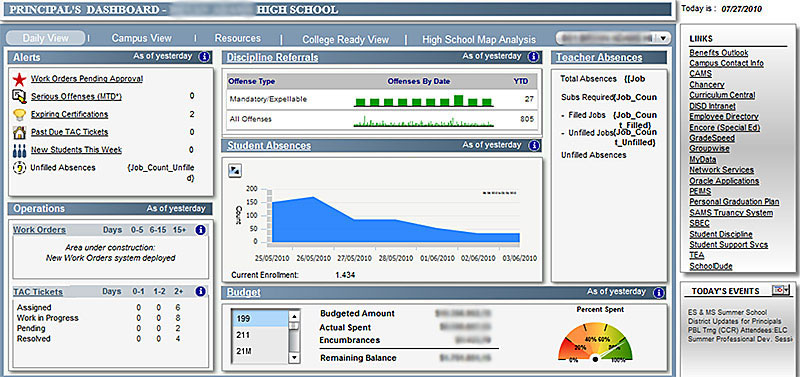
Task: Switch to the Campus View tab
Action: click(142, 38)
